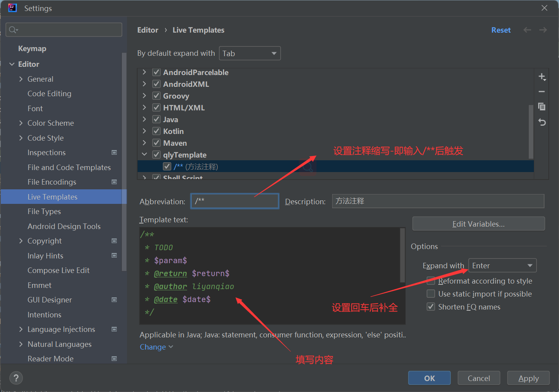Open the File Types settings page
The image size is (559, 392).
44,211
